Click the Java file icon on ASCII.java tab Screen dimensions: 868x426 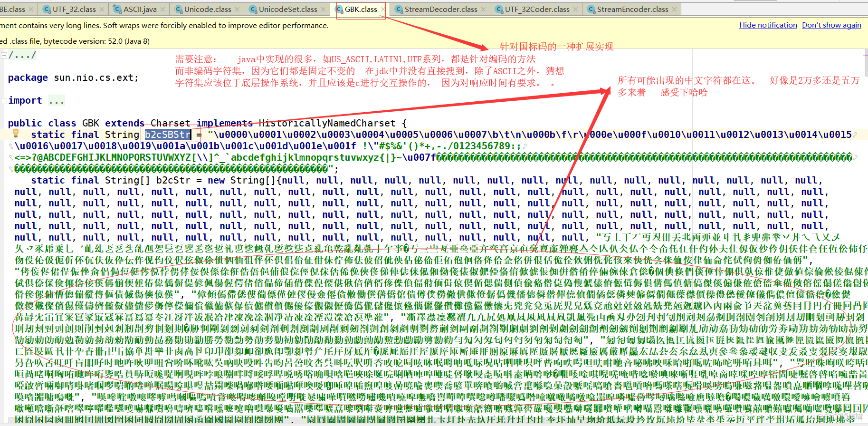pos(117,9)
